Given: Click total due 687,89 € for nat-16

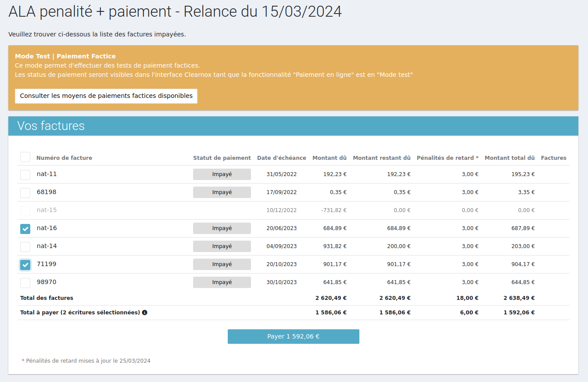Looking at the screenshot, I should click(523, 228).
